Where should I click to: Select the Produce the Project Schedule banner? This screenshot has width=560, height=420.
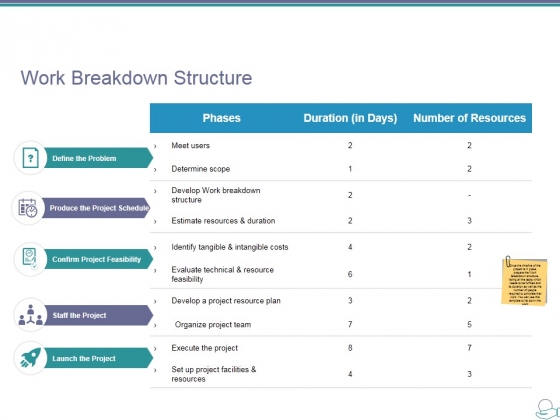96,208
